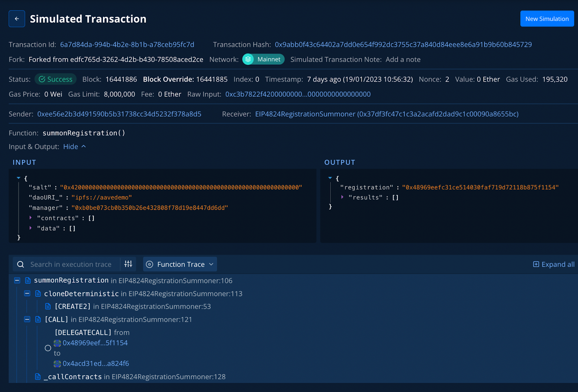Click the summonRegistration() function name
578x392 pixels.
coord(84,133)
